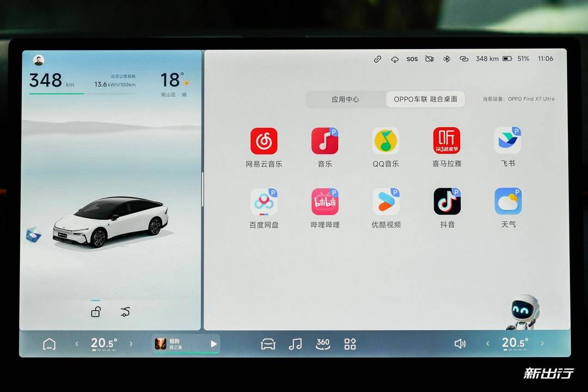The width and height of the screenshot is (588, 392).
Task: Open the music note shortcut
Action: pos(295,344)
